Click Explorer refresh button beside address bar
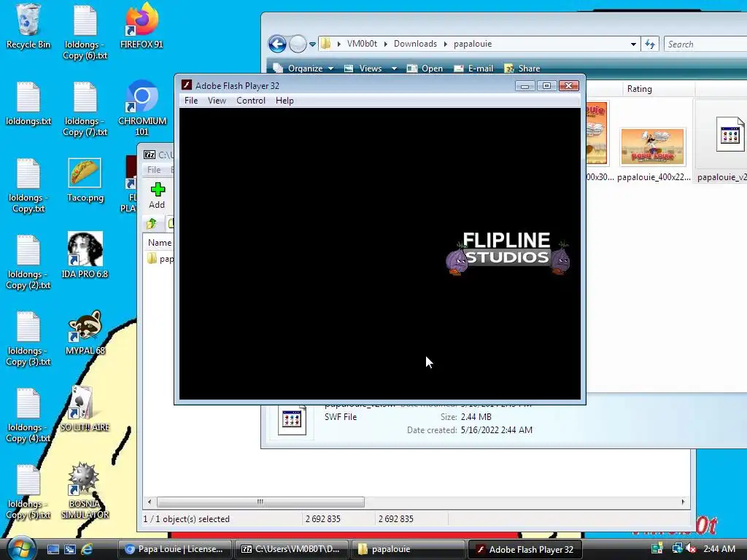Image resolution: width=747 pixels, height=560 pixels. [650, 44]
